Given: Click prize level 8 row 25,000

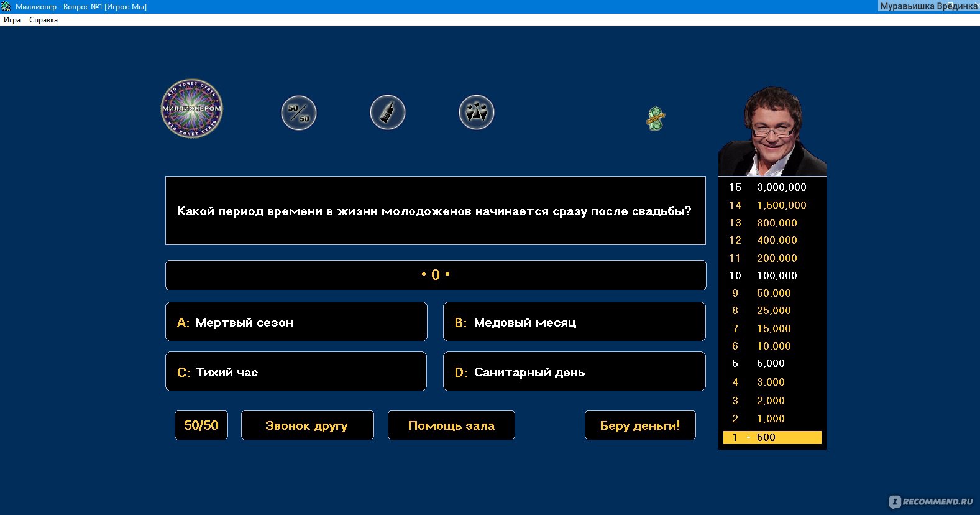Looking at the screenshot, I should click(x=772, y=310).
